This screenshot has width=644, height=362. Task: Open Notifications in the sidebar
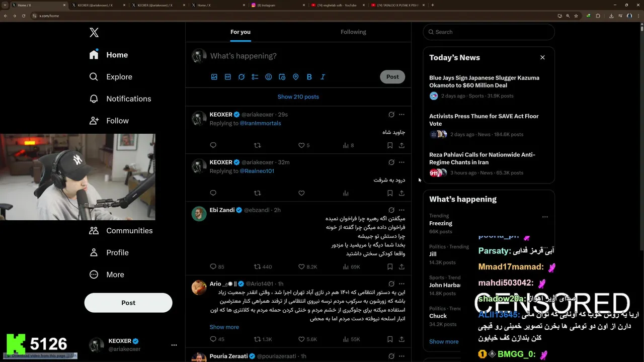click(120, 99)
